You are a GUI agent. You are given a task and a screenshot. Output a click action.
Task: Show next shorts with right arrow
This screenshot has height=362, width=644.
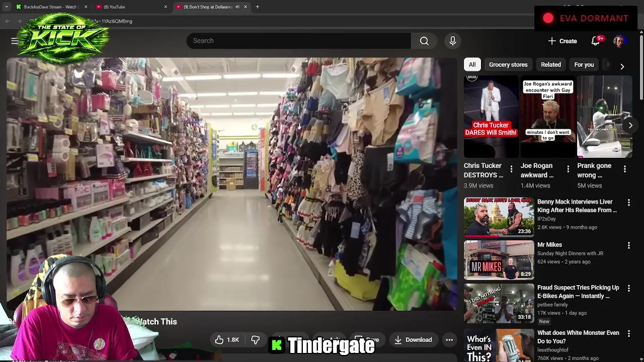(x=630, y=125)
